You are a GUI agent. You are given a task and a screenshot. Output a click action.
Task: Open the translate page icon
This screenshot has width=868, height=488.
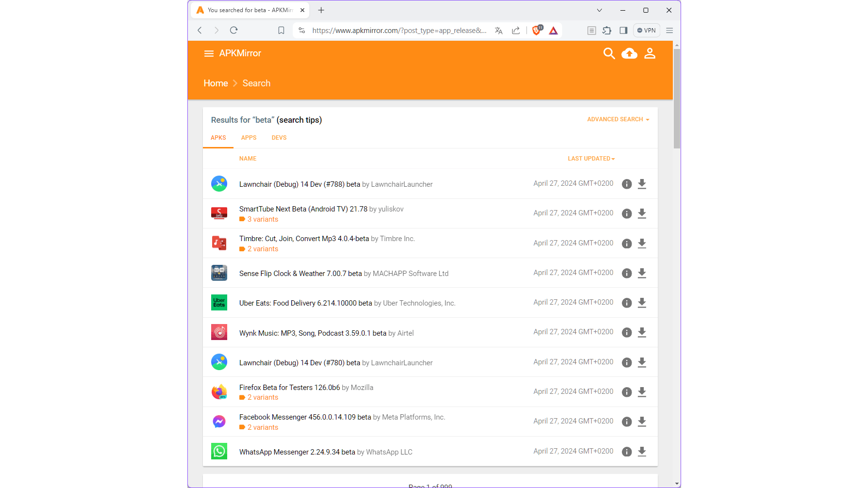499,31
